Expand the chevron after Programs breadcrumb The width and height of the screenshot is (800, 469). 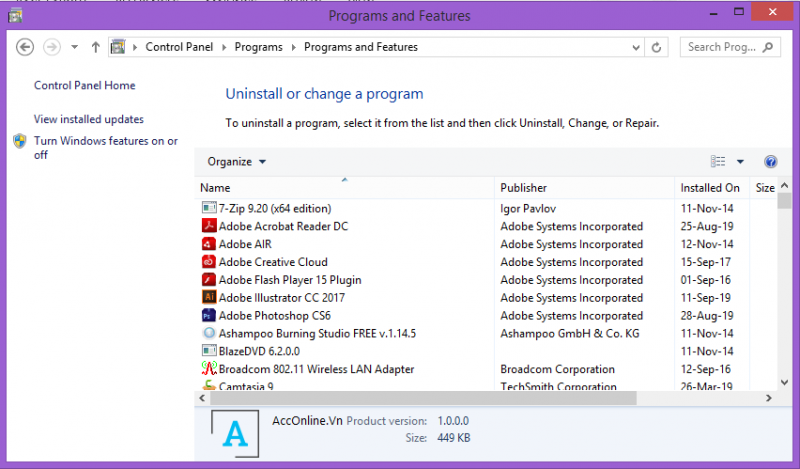pyautogui.click(x=294, y=47)
